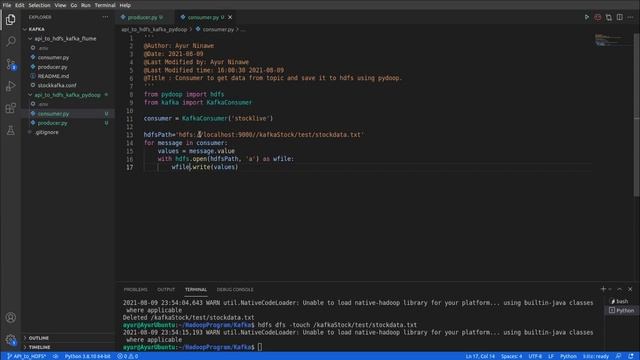Open the Explorer panel ellipsis menu
The height and width of the screenshot is (360, 640).
click(105, 17)
